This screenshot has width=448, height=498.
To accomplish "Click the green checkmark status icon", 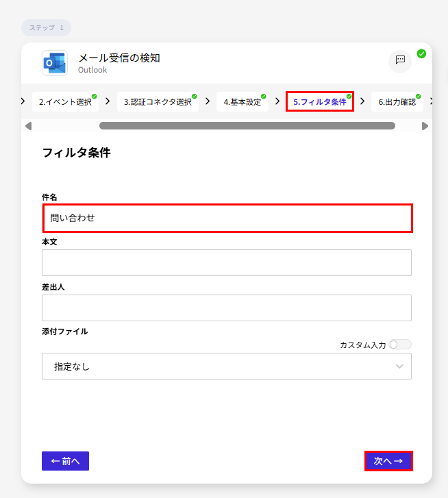I will coord(421,54).
